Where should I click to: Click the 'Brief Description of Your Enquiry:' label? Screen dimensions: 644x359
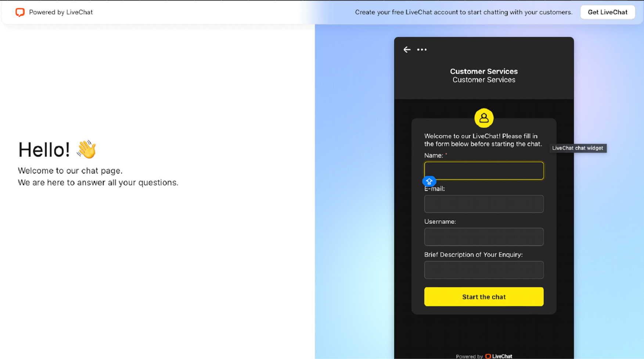pos(474,255)
